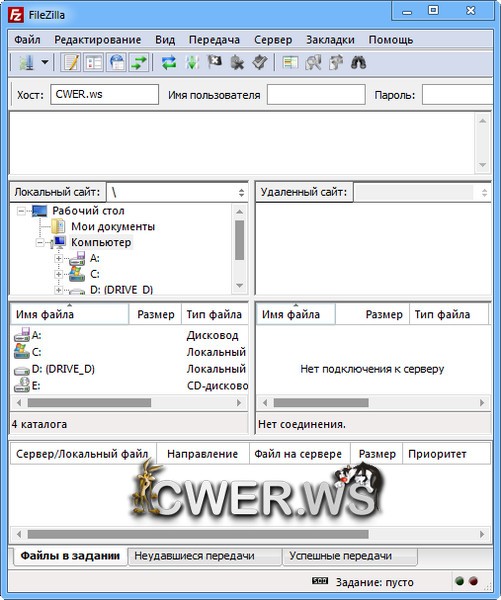The image size is (501, 600).
Task: Toggle the transfer queue display
Action: [139, 62]
